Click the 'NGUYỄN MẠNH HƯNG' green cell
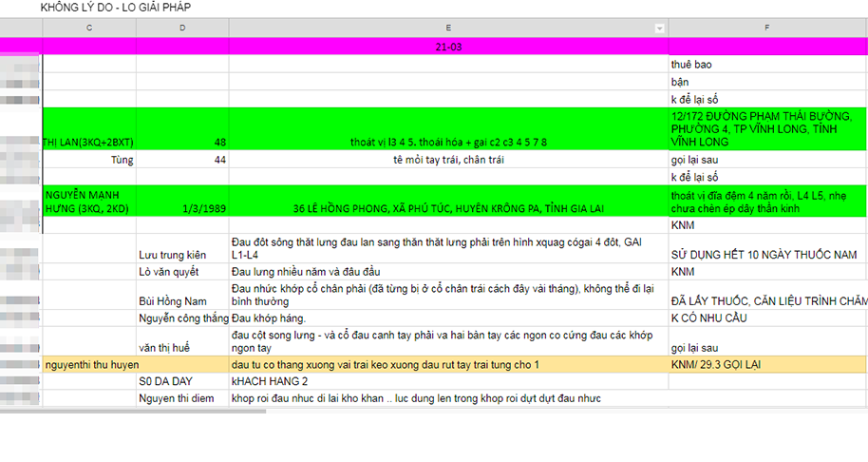 pyautogui.click(x=88, y=201)
